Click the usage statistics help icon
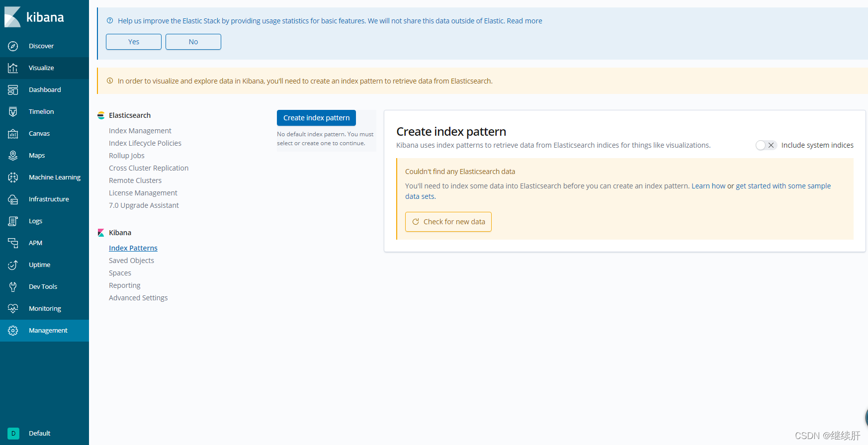Image resolution: width=868 pixels, height=445 pixels. click(x=110, y=20)
